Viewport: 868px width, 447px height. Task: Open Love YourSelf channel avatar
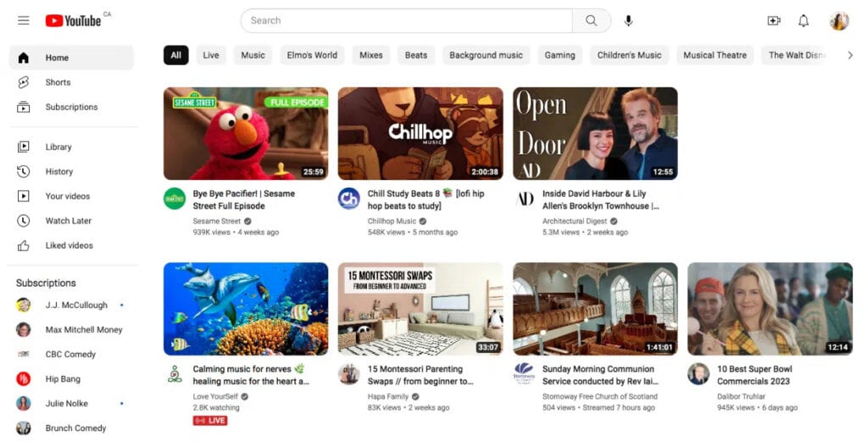coord(175,374)
